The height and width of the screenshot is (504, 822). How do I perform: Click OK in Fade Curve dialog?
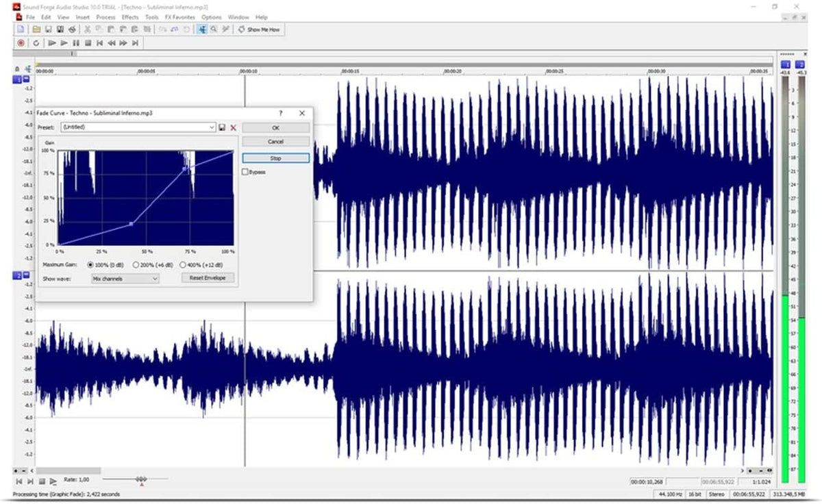point(275,128)
